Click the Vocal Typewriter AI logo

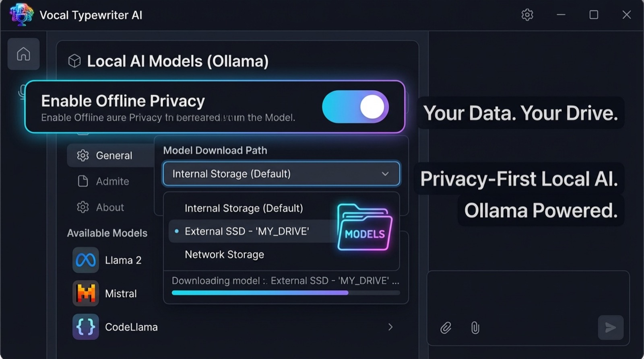coord(21,15)
